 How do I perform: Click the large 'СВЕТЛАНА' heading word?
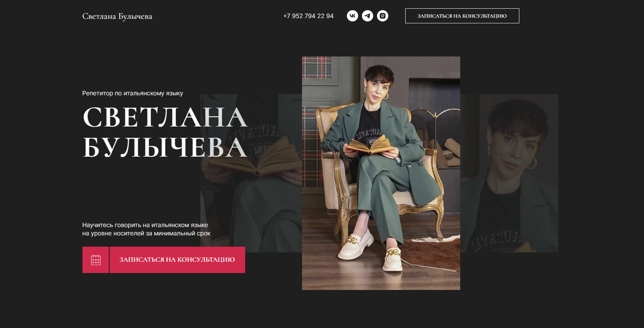click(165, 118)
